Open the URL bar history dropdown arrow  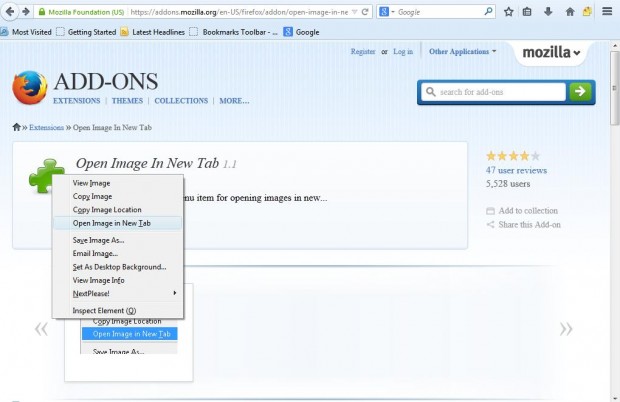coord(355,12)
